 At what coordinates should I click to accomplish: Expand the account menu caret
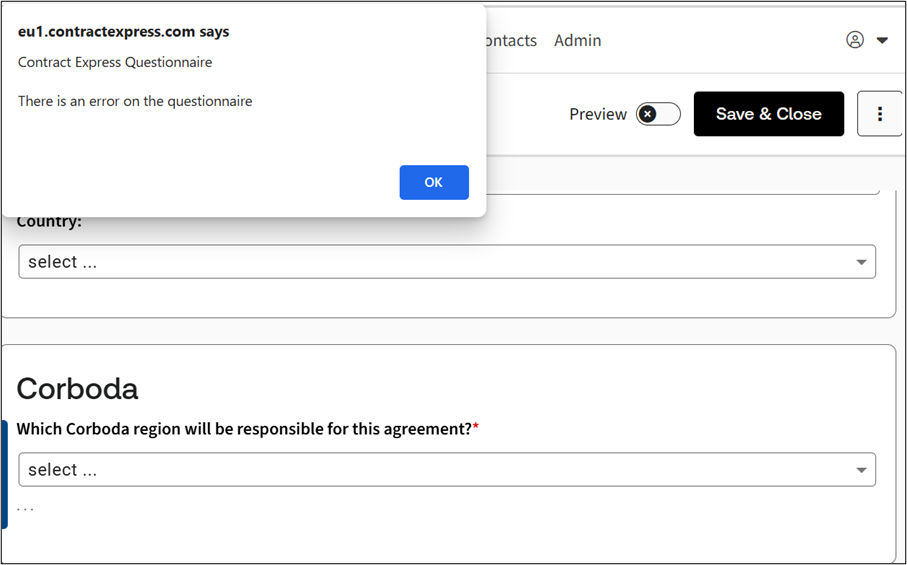click(882, 41)
